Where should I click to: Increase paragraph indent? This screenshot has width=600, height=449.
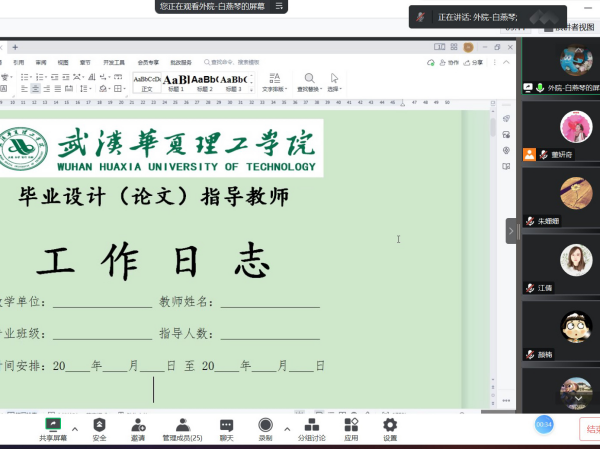pyautogui.click(x=66, y=77)
